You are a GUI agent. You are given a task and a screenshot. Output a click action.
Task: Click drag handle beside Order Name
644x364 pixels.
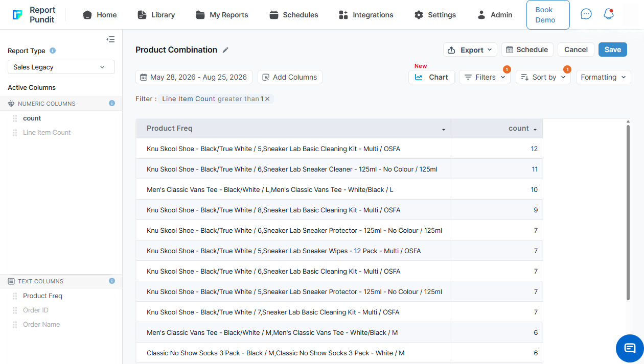tap(15, 325)
